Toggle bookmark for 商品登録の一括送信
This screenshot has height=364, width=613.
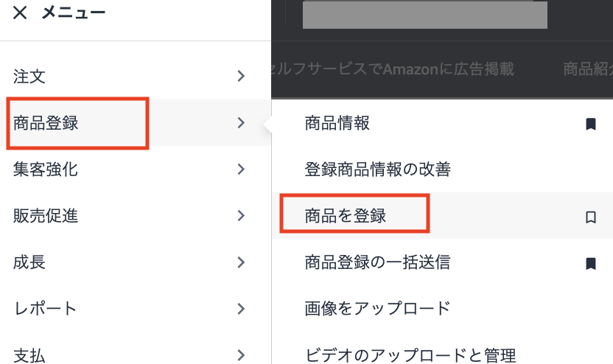(x=590, y=263)
